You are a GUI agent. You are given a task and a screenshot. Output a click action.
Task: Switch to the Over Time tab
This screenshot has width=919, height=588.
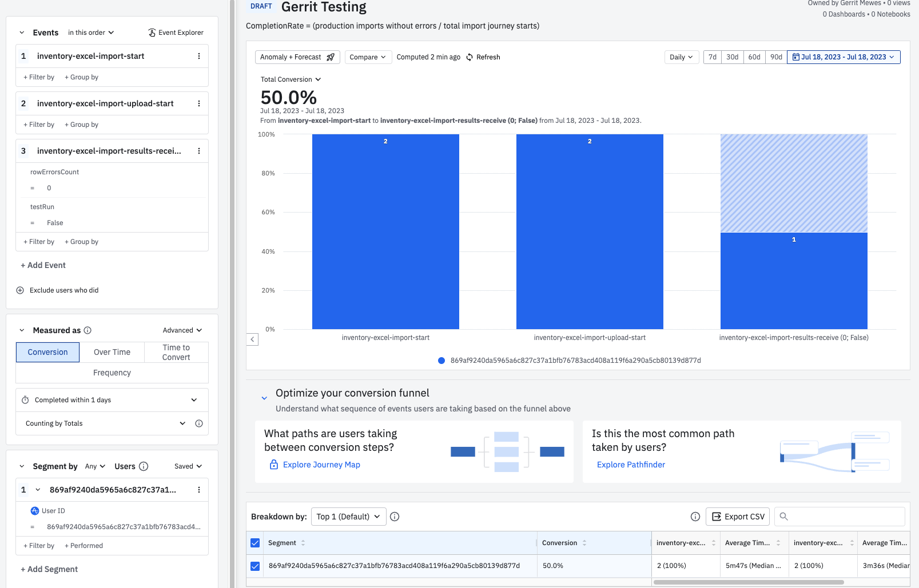pyautogui.click(x=112, y=352)
